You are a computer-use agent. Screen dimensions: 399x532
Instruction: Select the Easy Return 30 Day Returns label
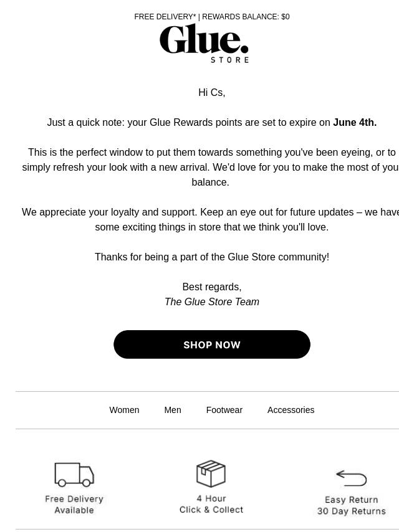point(352,506)
